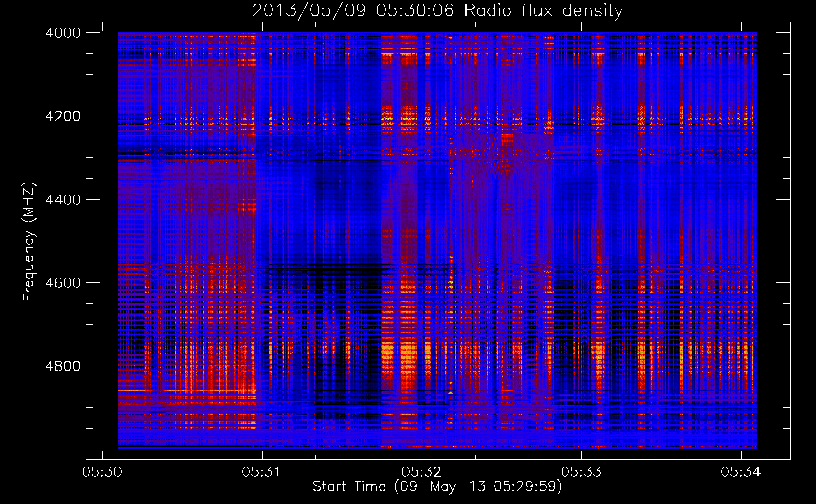Click the '05:33' time axis label
This screenshot has height=504, width=816.
[x=581, y=472]
